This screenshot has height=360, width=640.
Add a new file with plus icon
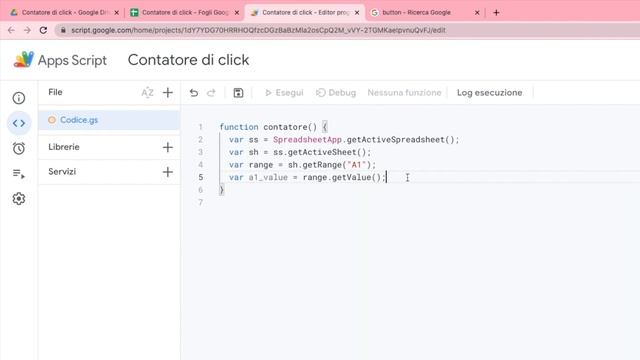point(168,93)
